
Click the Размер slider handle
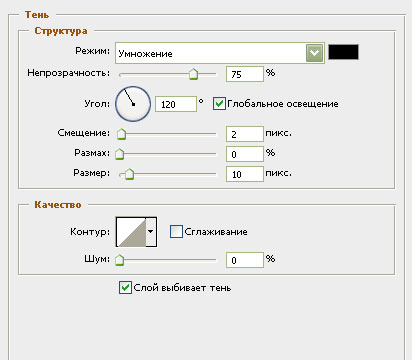pos(129,174)
